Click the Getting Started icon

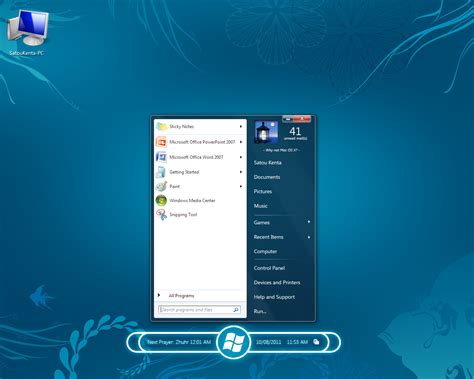[161, 172]
